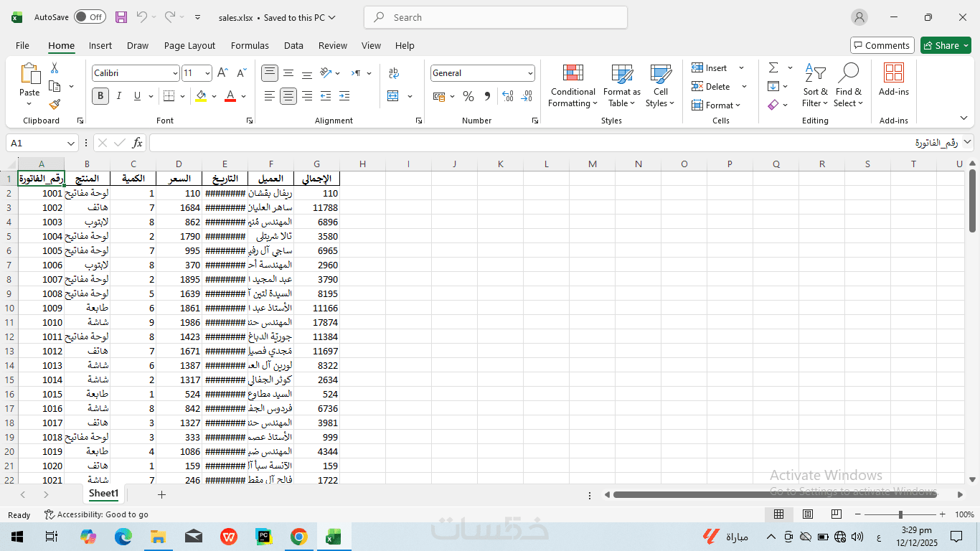The height and width of the screenshot is (551, 980).
Task: Click the Insert Function fx icon
Action: [137, 143]
